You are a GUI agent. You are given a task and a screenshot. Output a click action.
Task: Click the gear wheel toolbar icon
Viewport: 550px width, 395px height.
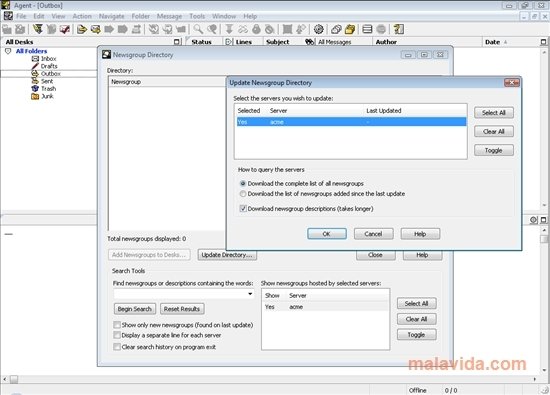point(318,29)
